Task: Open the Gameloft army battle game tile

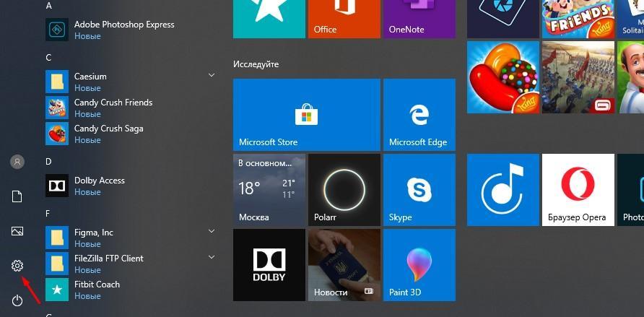Action: point(578,77)
